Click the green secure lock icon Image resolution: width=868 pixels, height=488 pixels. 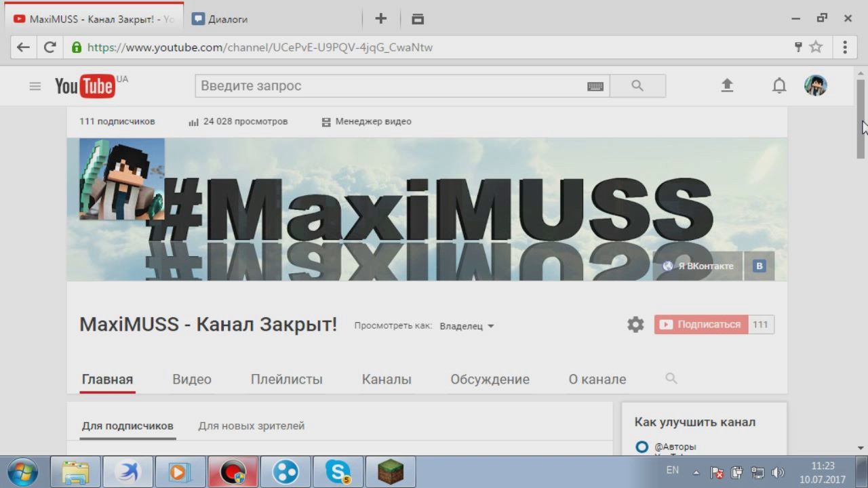pyautogui.click(x=77, y=47)
